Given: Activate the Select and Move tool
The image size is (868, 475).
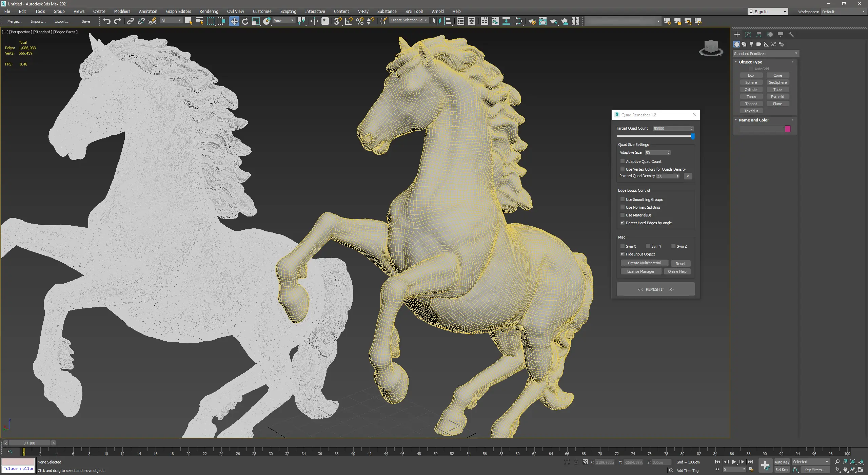Looking at the screenshot, I should [x=234, y=21].
